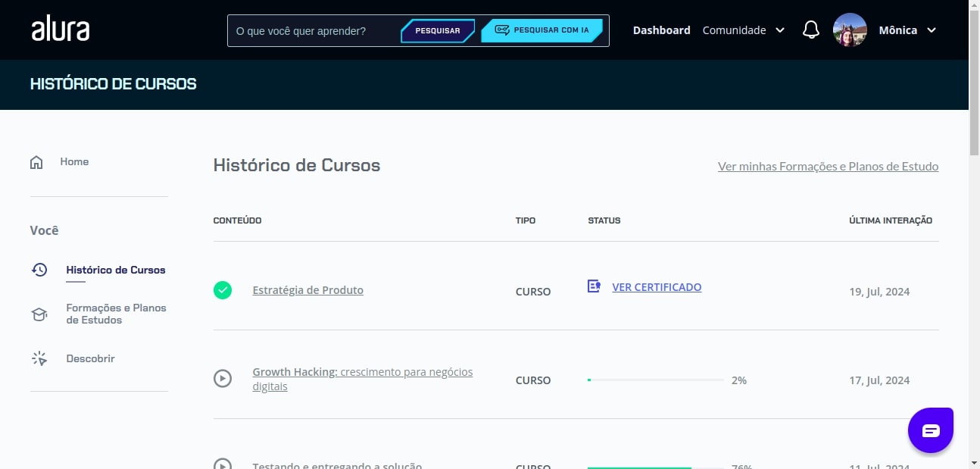Click the TIPO column header
Screen dimensions: 980x469
tap(526, 220)
